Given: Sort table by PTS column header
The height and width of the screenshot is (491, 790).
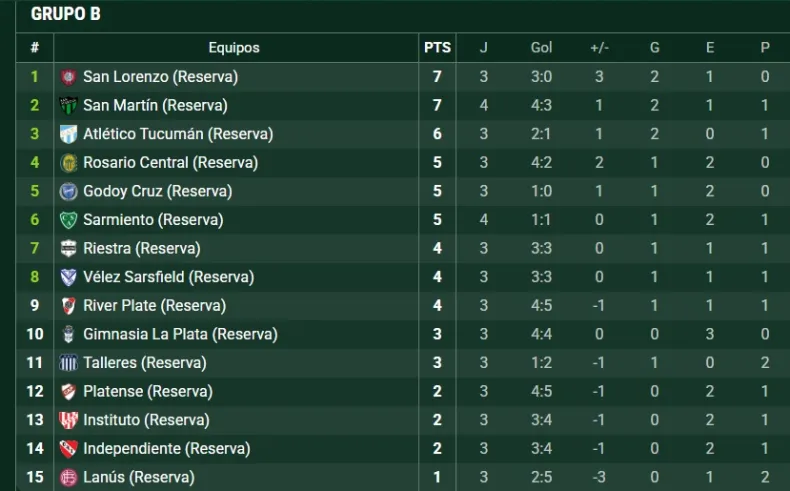Looking at the screenshot, I should click(437, 47).
